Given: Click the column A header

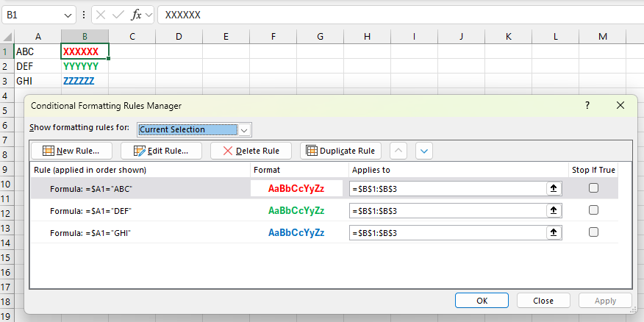Looking at the screenshot, I should pos(37,37).
